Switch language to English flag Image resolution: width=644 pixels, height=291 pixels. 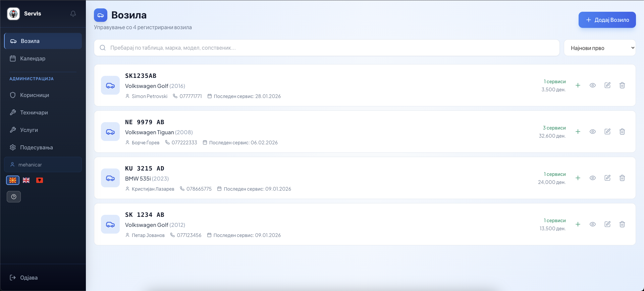point(26,180)
